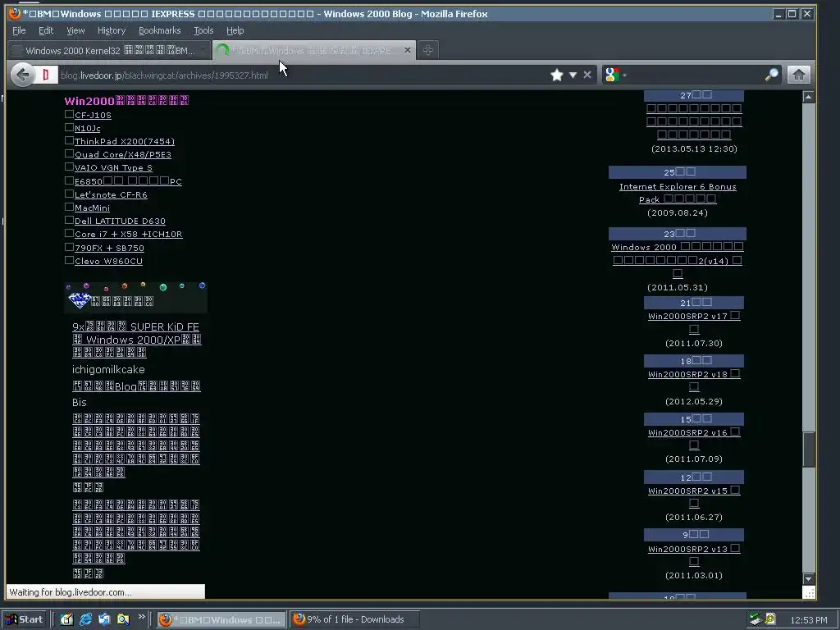Click the first quick launch icon
This screenshot has height=630, width=840.
point(66,619)
